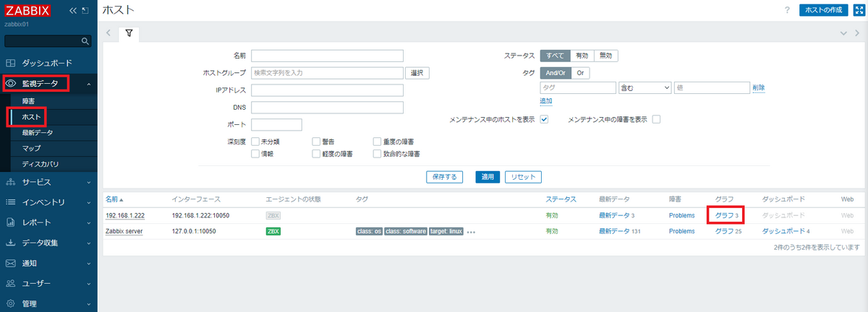This screenshot has width=868, height=312.
Task: Show more tags via three-dots icon
Action: (x=471, y=232)
